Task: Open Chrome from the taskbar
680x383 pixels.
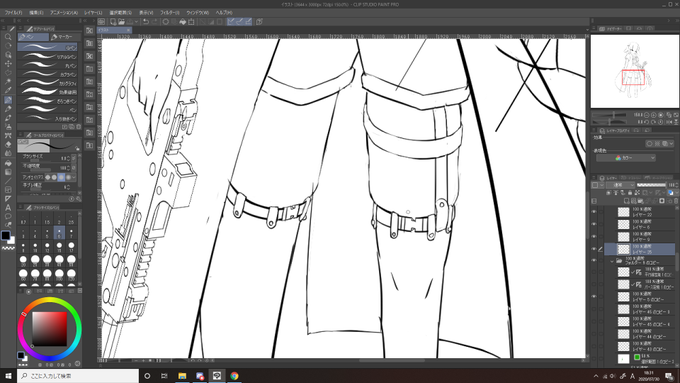Action: (234, 376)
